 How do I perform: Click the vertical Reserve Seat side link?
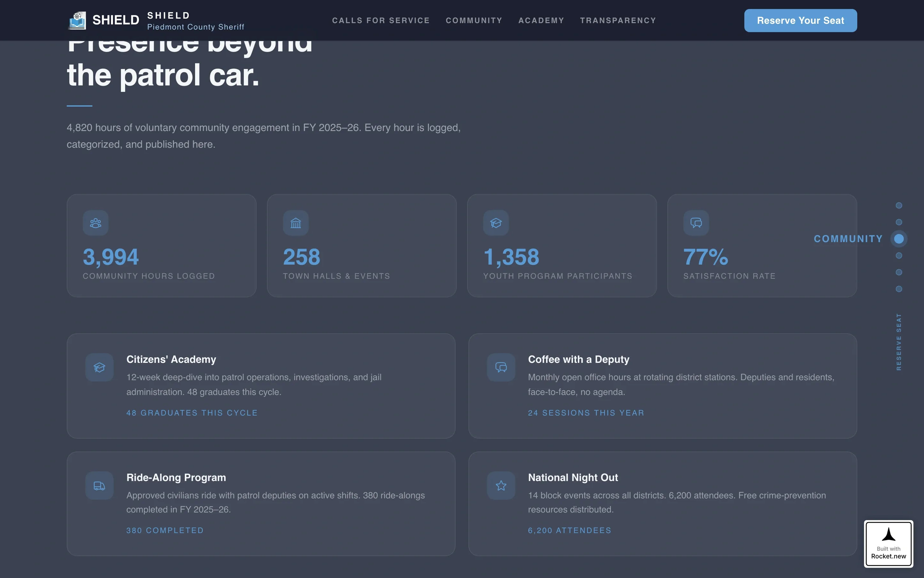(x=899, y=342)
